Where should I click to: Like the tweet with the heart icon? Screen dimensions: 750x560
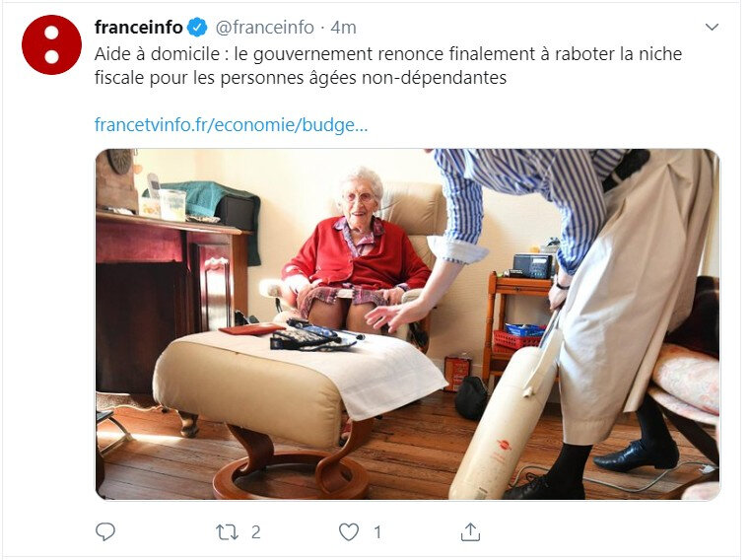349,532
